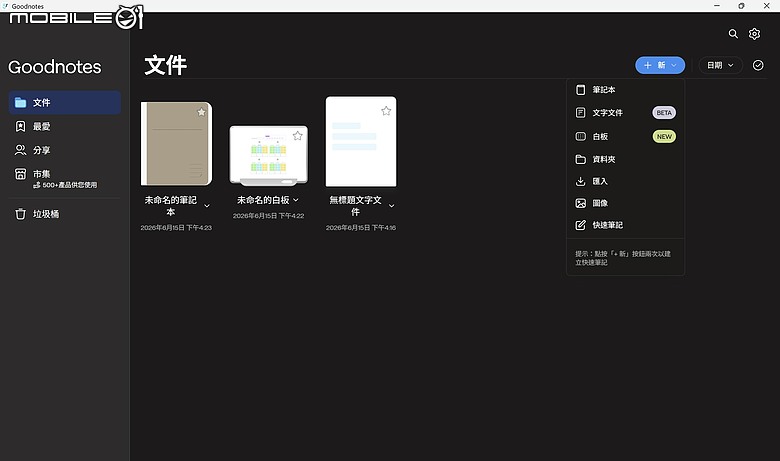Image resolution: width=780 pixels, height=461 pixels.
Task: Open the 未命名的筆記本 notebook thumbnail
Action: 177,144
